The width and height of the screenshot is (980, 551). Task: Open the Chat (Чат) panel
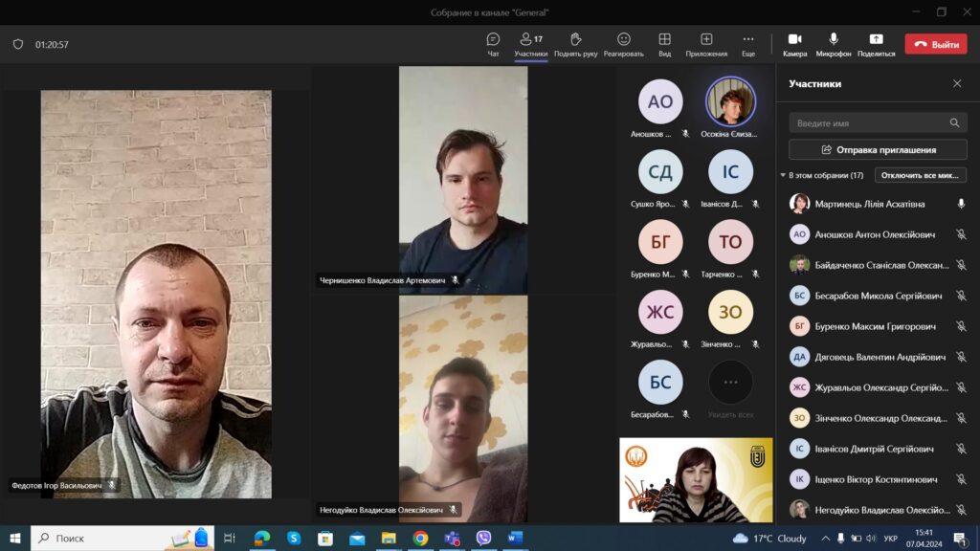click(493, 43)
